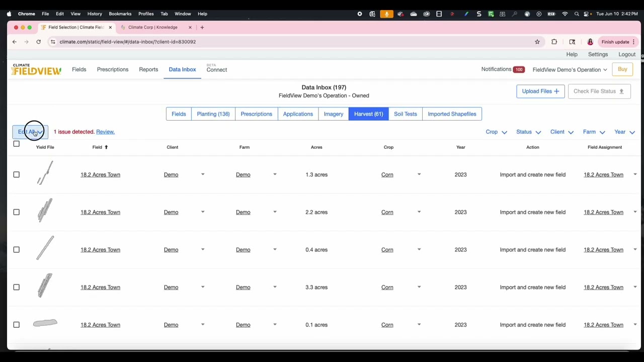Click the Buy button

pos(622,69)
